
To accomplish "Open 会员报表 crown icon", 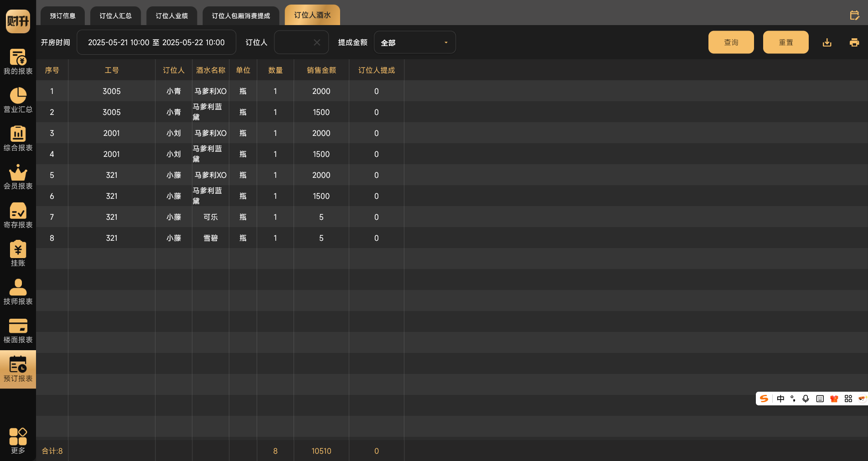I will (18, 173).
